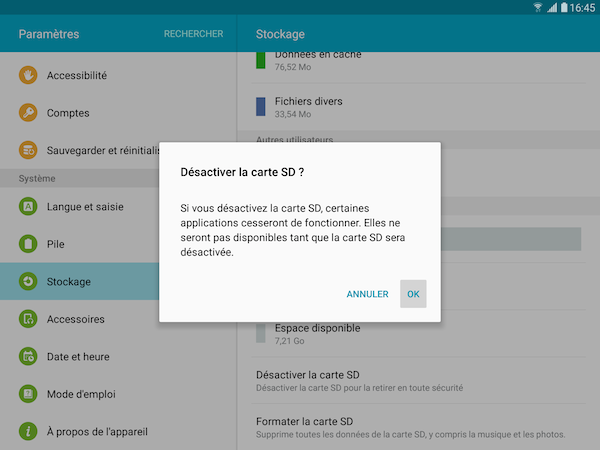Tap the À propos de l'appareil info icon
600x450 pixels.
pos(28,432)
